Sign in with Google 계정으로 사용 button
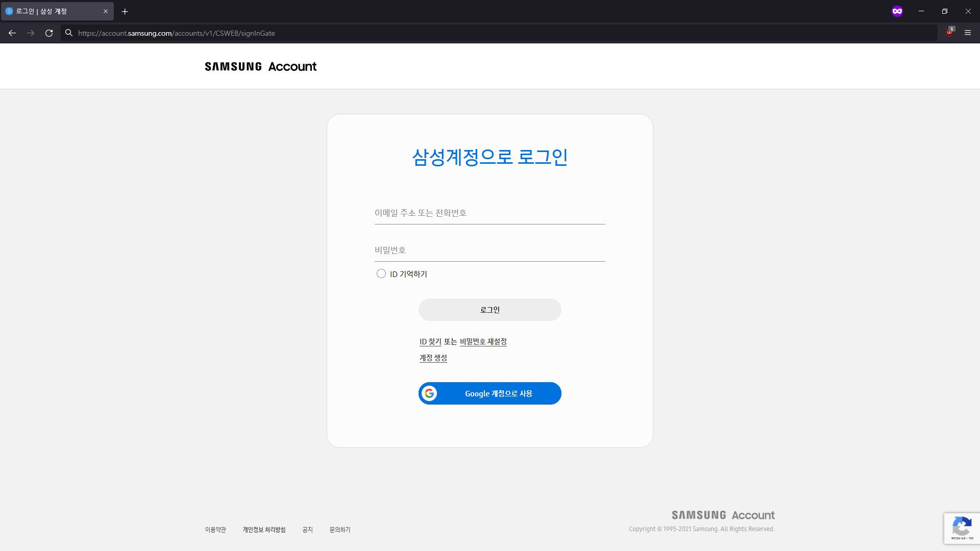The image size is (980, 551). pyautogui.click(x=498, y=393)
